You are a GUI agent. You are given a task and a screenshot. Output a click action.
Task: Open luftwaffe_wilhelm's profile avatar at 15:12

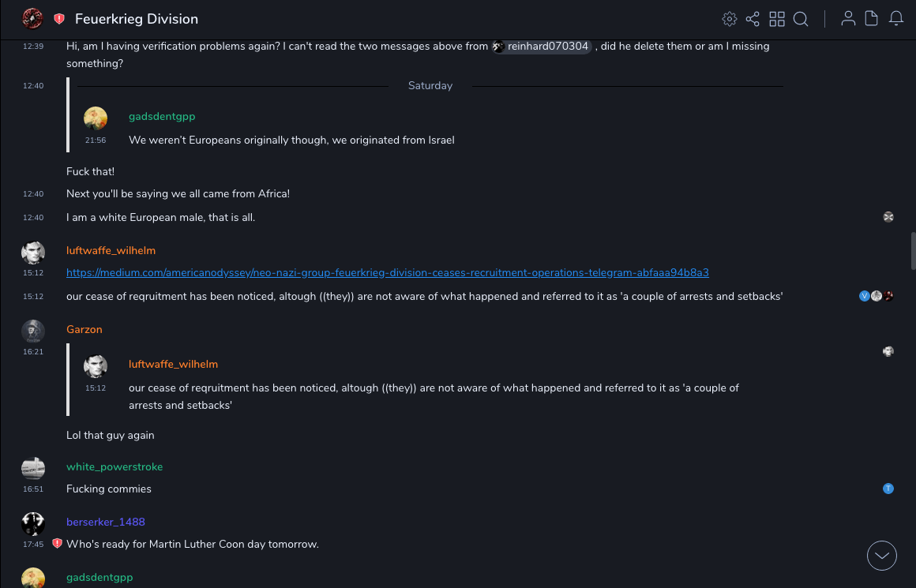click(32, 253)
